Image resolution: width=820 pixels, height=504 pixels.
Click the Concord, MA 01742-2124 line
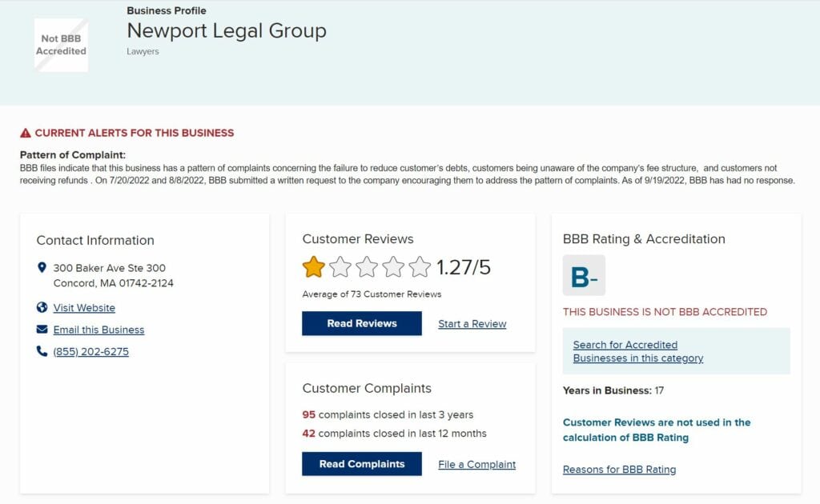point(114,283)
